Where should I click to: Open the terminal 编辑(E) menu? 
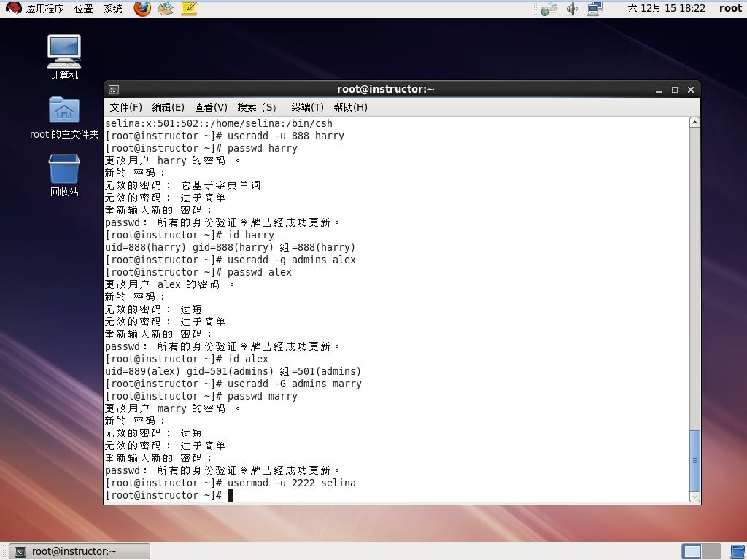point(169,108)
